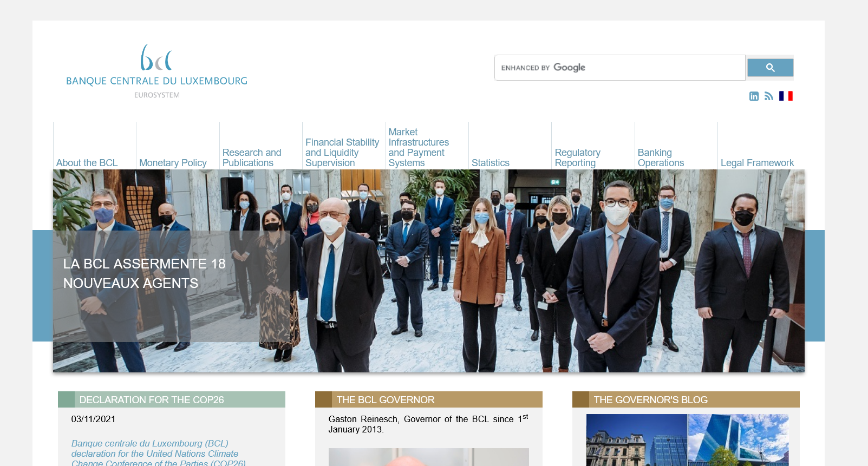
Task: Select Research and Publications menu item
Action: (x=252, y=157)
